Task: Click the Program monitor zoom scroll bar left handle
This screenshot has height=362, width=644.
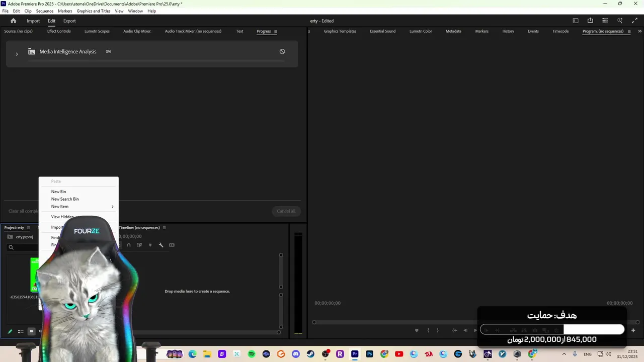Action: click(314, 322)
